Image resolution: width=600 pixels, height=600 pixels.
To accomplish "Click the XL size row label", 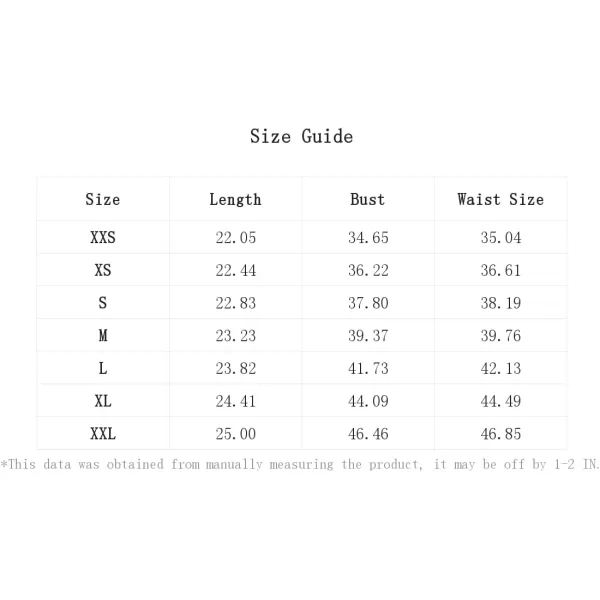I will tap(103, 401).
